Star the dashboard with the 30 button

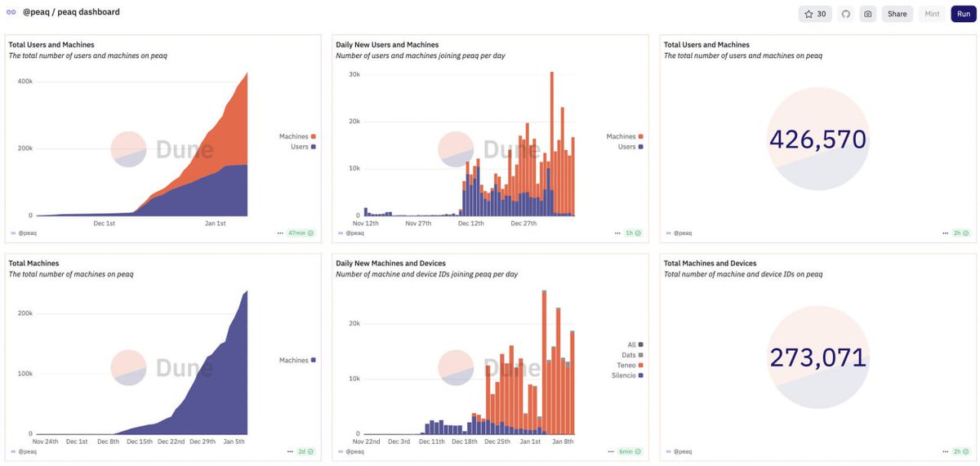click(x=815, y=14)
